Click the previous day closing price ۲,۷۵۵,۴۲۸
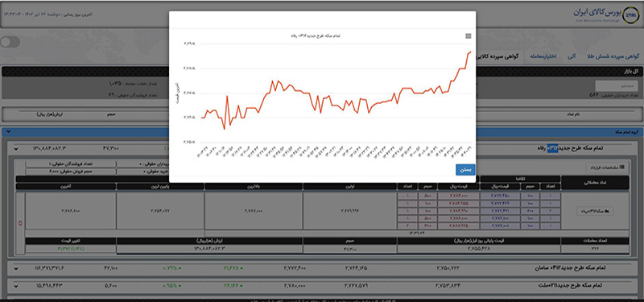Image resolution: width=644 pixels, height=302 pixels. [x=479, y=249]
